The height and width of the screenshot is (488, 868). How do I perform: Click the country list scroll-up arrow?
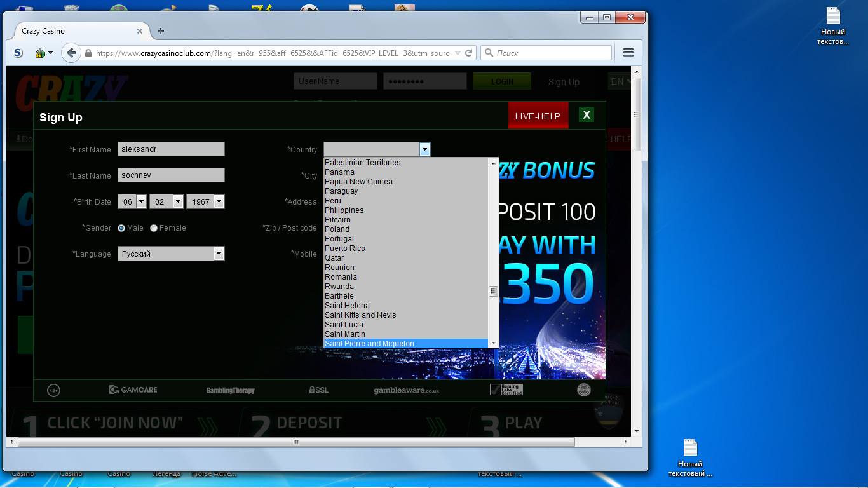[x=493, y=163]
